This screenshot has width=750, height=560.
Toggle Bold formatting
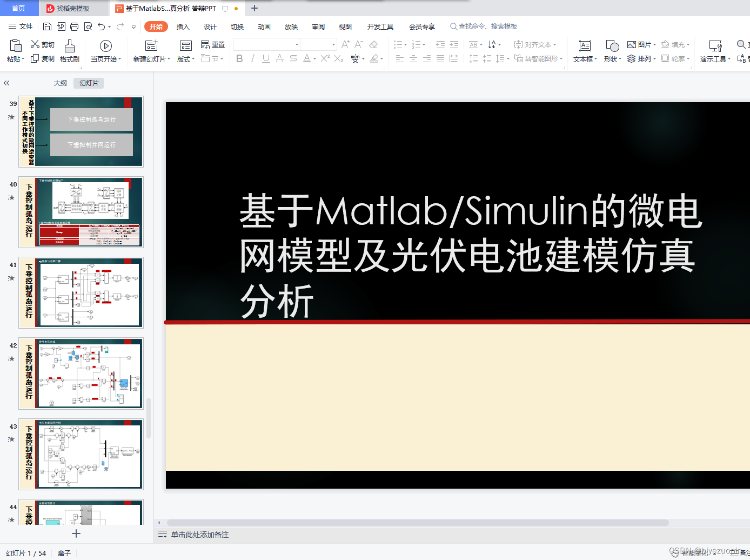point(239,58)
